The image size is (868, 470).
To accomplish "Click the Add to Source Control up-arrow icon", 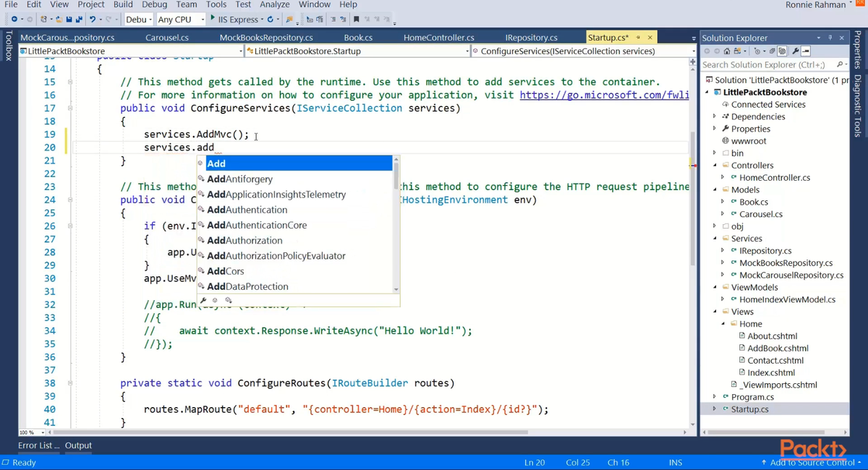I will click(x=764, y=463).
